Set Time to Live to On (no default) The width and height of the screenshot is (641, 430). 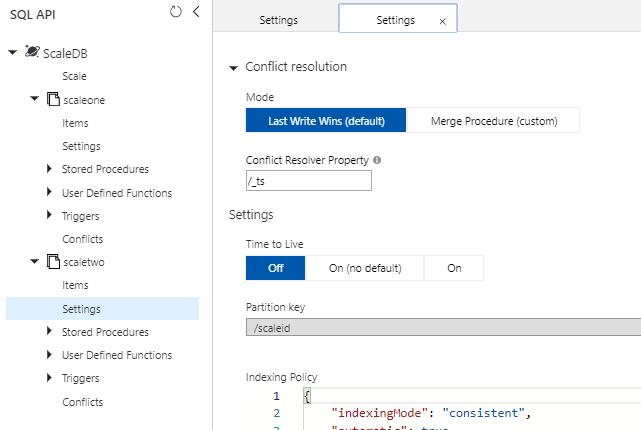(365, 268)
